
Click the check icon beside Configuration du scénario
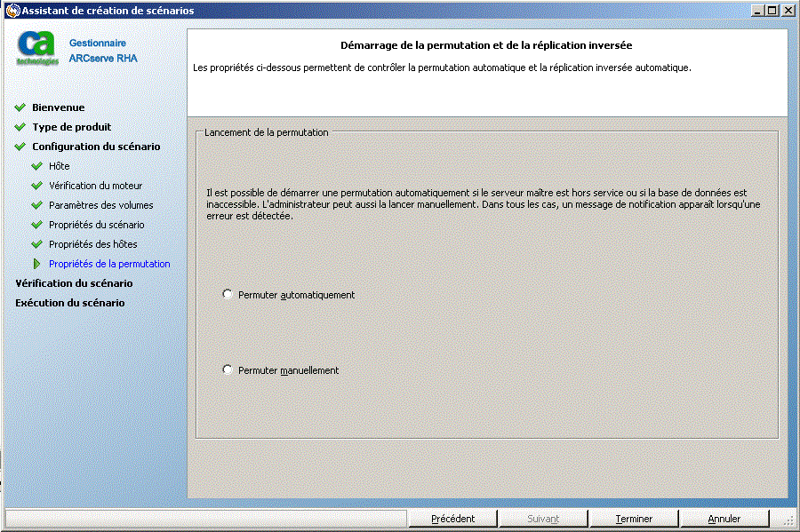pyautogui.click(x=20, y=147)
